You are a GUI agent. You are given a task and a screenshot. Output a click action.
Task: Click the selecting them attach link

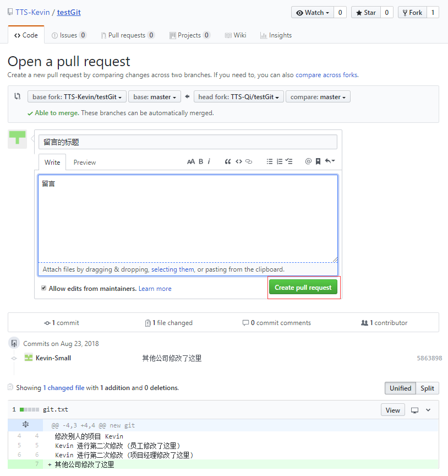173,269
